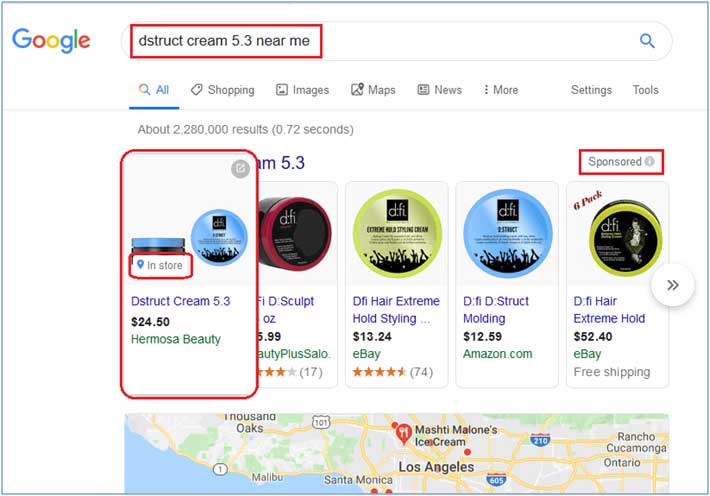Click the green Extreme Hold Styling Cream image
The width and height of the screenshot is (710, 496).
(397, 234)
